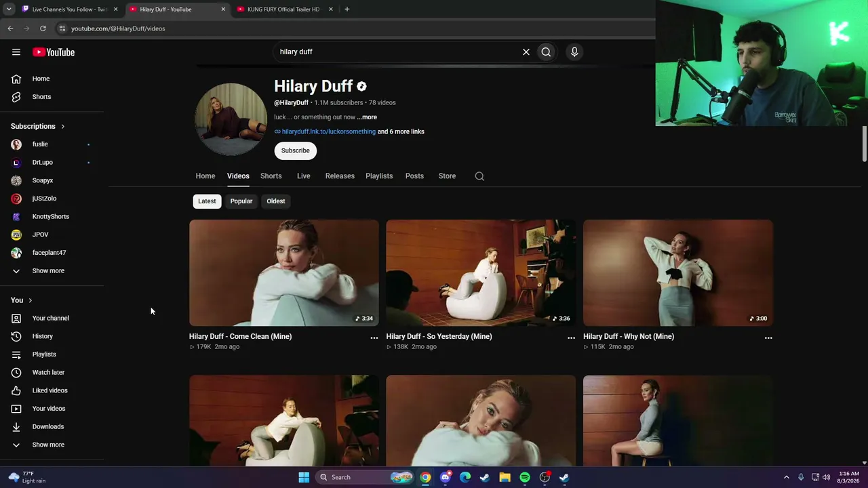Expand the Subscriptions section chevron
The image size is (868, 488).
coord(62,127)
